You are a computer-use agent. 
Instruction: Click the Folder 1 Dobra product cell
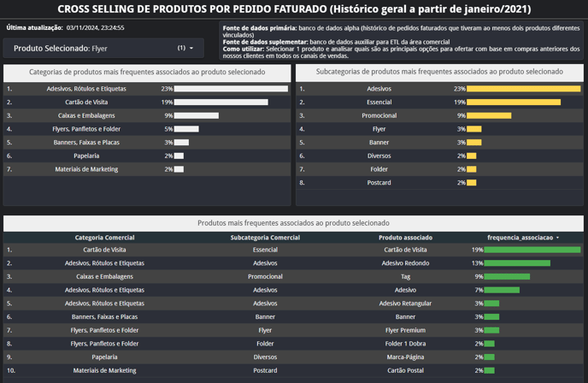405,344
